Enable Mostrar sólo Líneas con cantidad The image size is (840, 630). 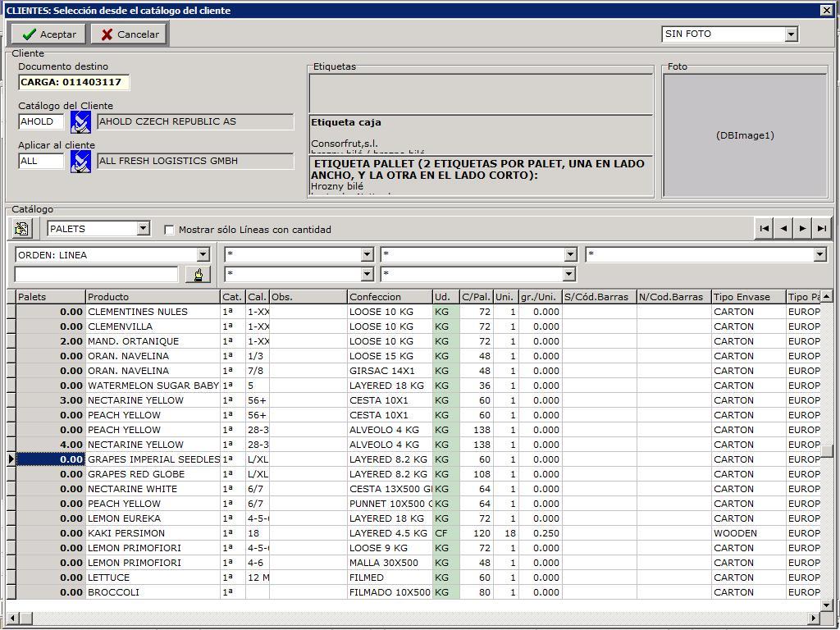(x=170, y=230)
